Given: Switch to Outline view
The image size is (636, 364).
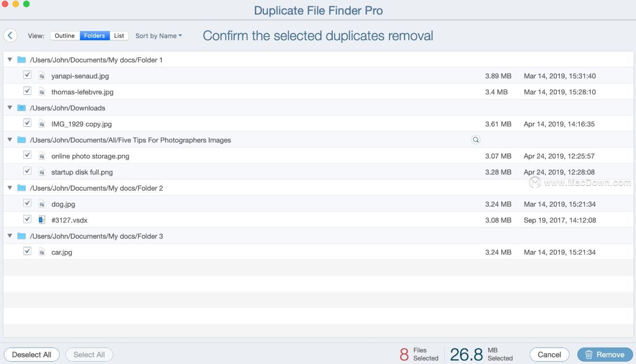Looking at the screenshot, I should (x=64, y=36).
